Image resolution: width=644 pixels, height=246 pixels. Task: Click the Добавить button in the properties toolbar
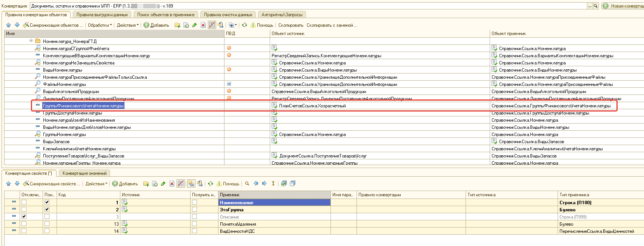pyautogui.click(x=125, y=184)
